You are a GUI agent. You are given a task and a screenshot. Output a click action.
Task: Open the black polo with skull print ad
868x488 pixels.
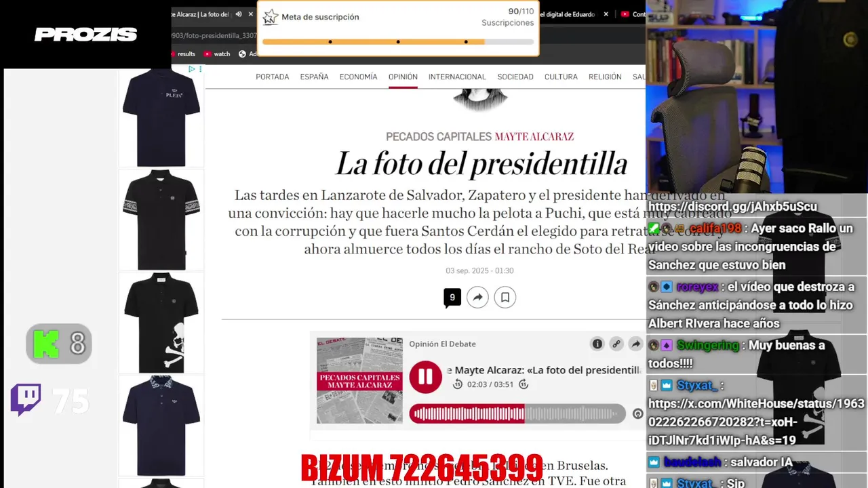pyautogui.click(x=161, y=323)
